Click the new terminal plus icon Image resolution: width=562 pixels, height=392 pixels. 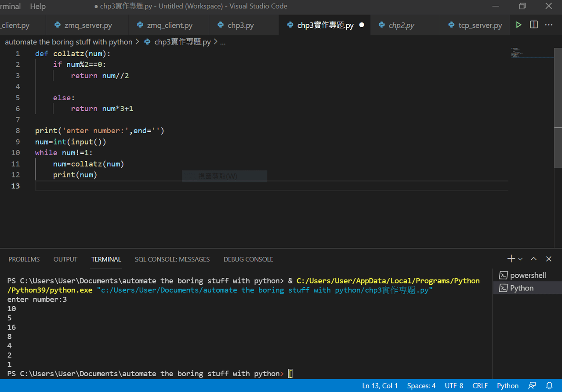[511, 259]
